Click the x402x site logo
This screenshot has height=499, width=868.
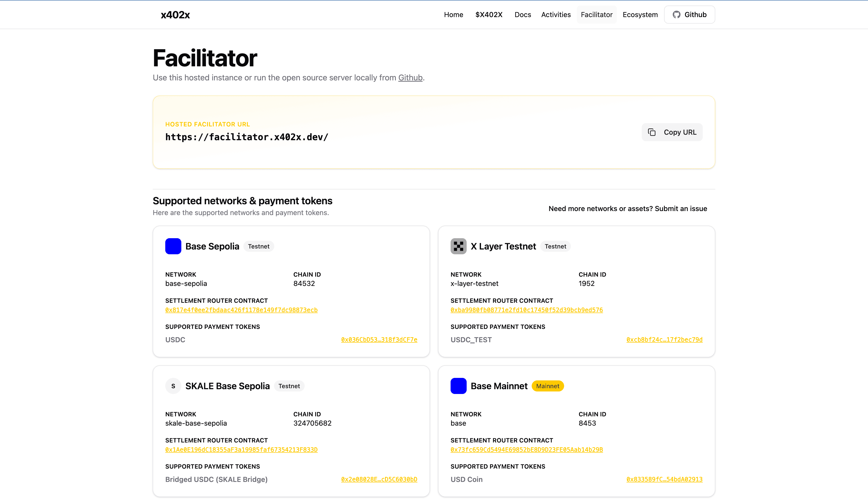[x=175, y=14]
